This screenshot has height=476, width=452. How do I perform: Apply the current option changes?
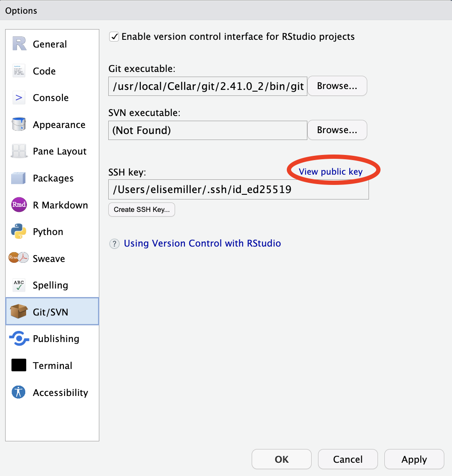coord(414,459)
